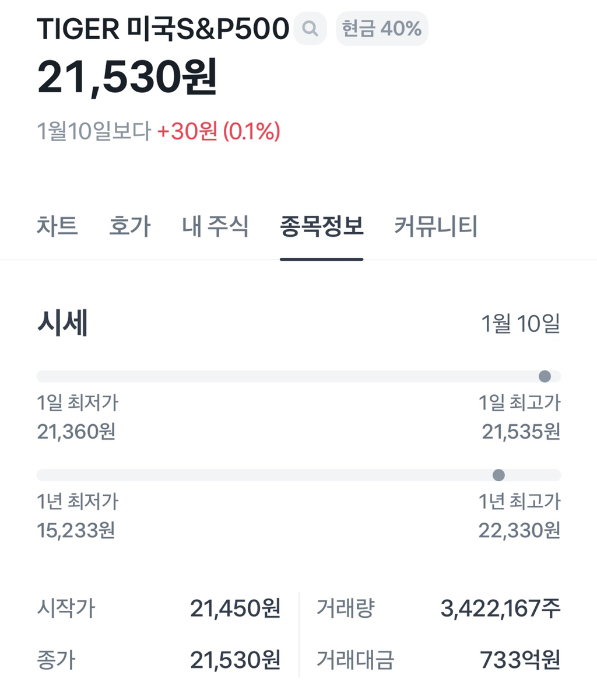Stay on the 종목정보 tab
The width and height of the screenshot is (597, 700).
coord(322,228)
